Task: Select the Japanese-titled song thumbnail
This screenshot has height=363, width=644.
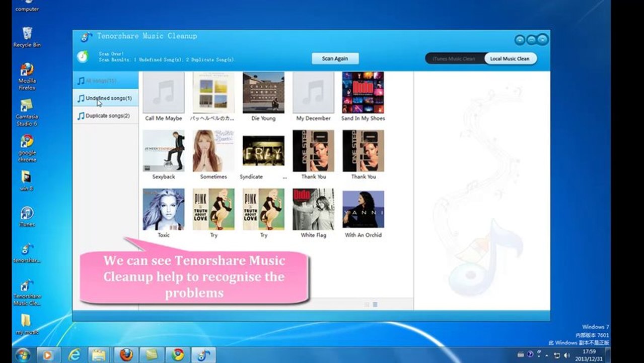Action: click(x=213, y=92)
